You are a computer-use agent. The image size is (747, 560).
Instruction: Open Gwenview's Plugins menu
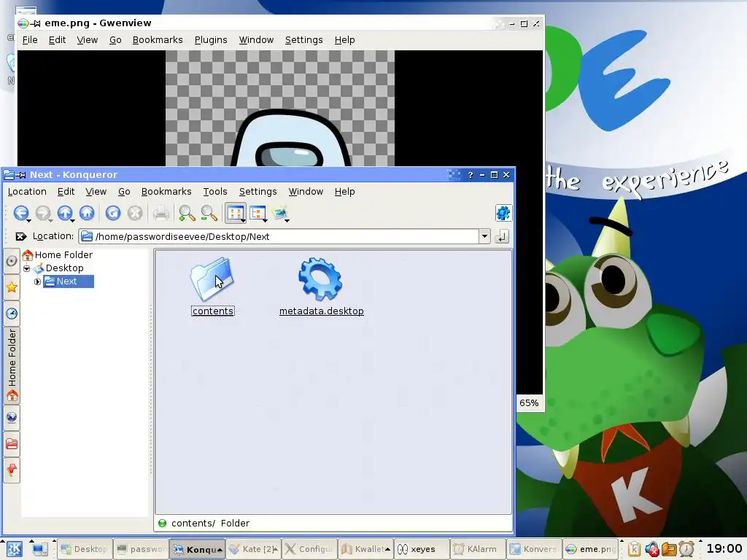[211, 40]
